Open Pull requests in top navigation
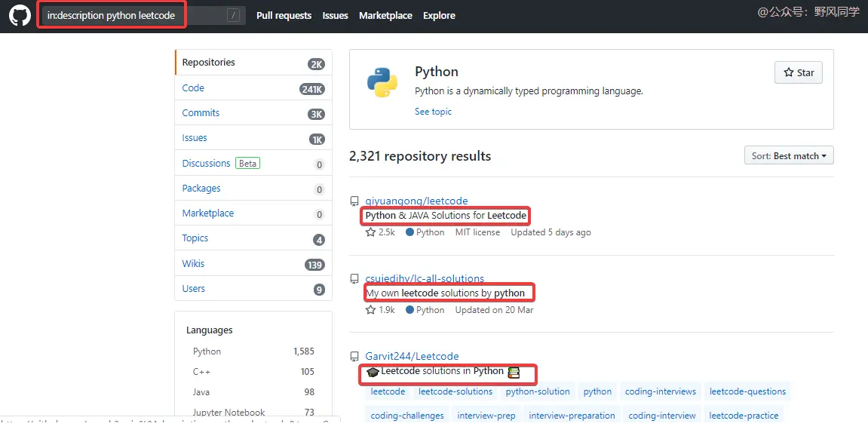The height and width of the screenshot is (445, 868). click(x=284, y=16)
